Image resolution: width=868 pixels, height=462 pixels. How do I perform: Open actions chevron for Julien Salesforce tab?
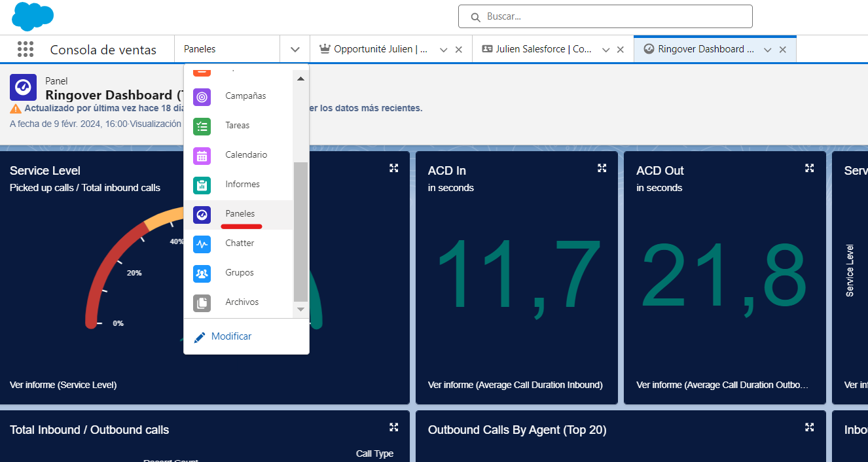[606, 50]
